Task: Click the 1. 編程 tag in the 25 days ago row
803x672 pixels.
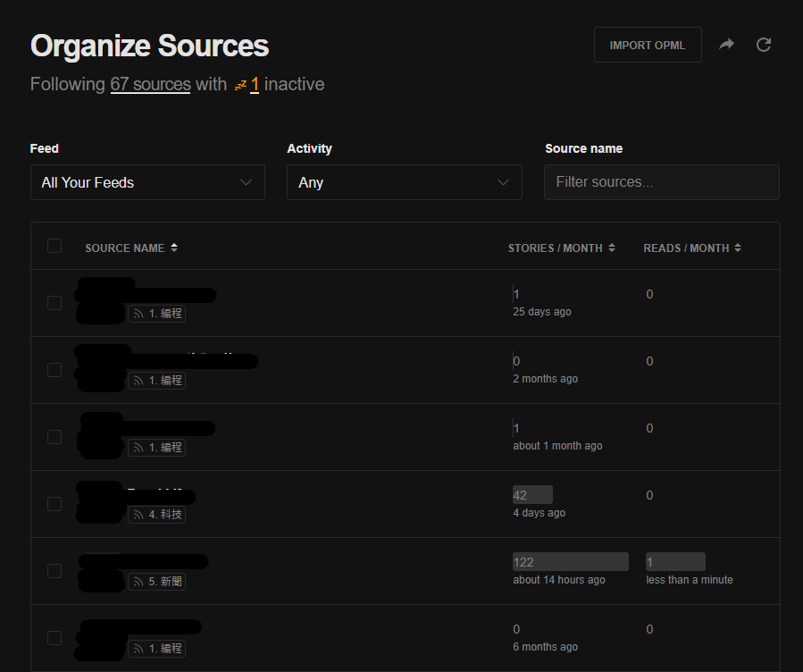Action: pyautogui.click(x=156, y=314)
